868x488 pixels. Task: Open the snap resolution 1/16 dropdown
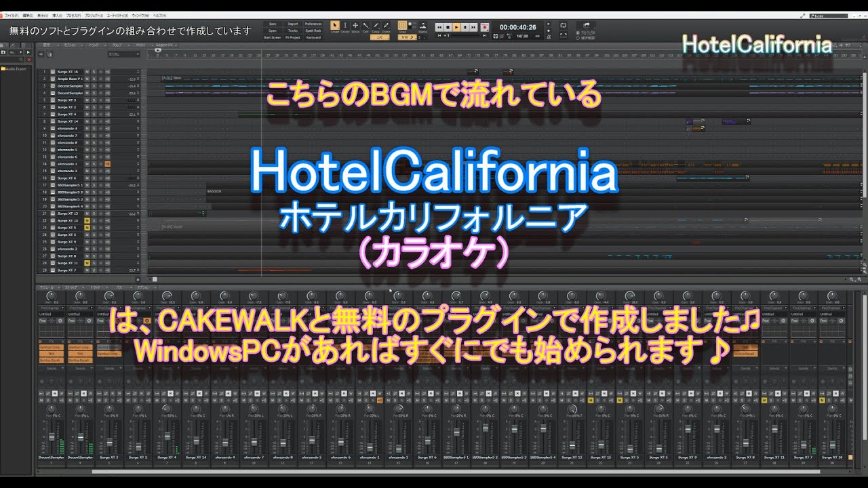tap(408, 37)
